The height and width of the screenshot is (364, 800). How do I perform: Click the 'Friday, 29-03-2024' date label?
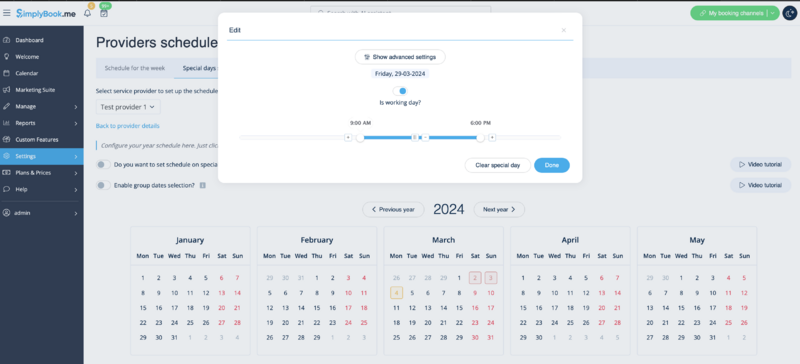[400, 74]
